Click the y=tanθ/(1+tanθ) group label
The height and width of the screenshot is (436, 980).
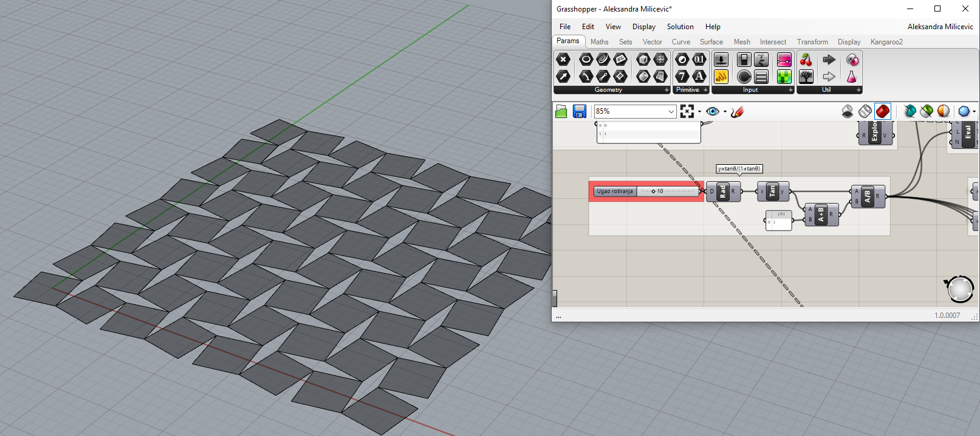tap(739, 168)
